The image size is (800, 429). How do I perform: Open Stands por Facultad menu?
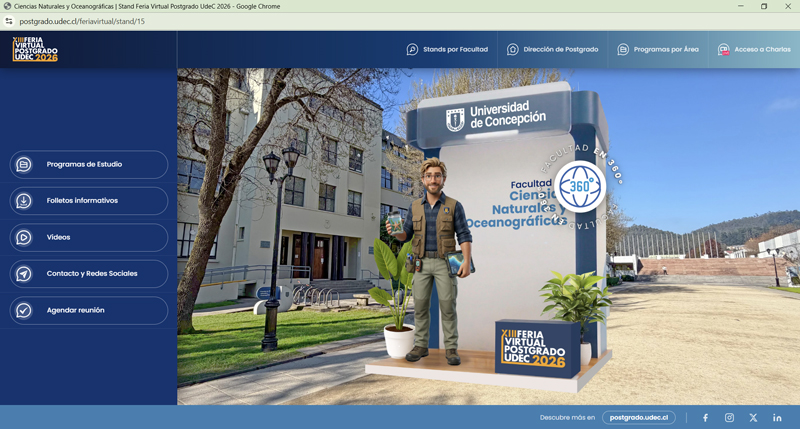point(447,49)
